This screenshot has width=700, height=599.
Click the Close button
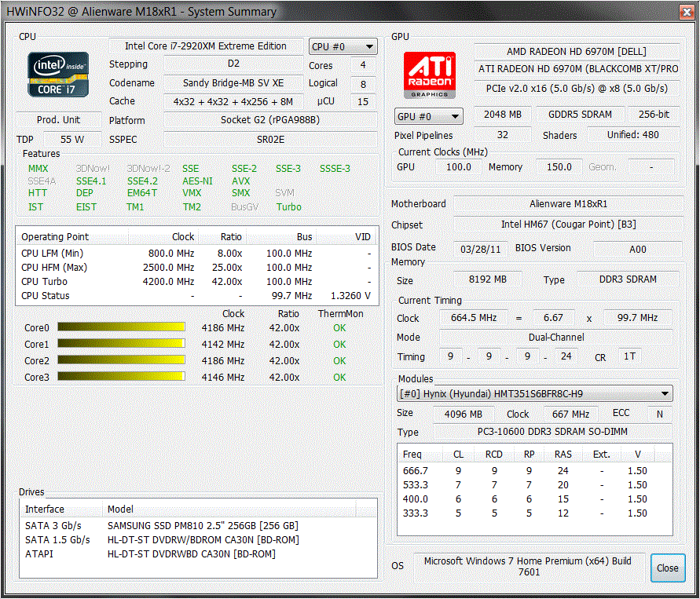668,568
